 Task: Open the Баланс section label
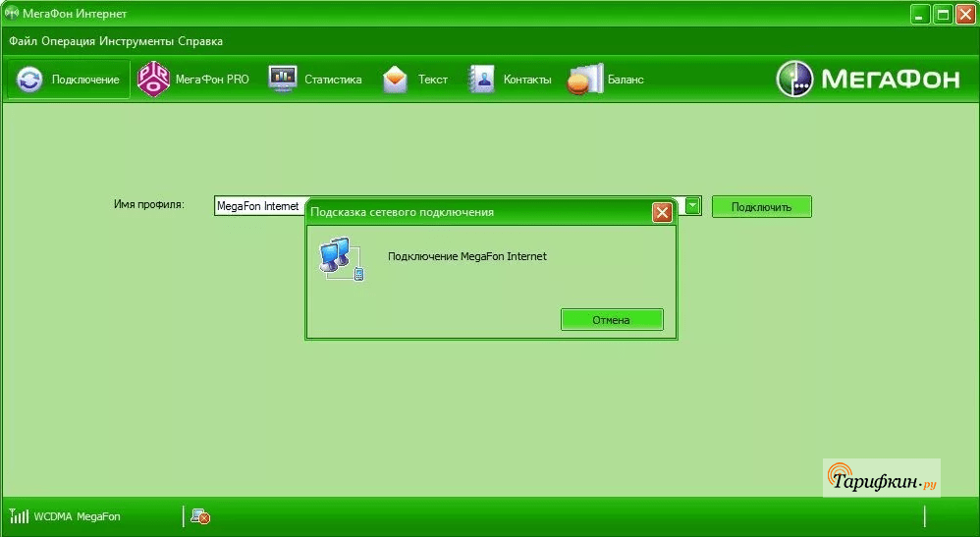626,80
